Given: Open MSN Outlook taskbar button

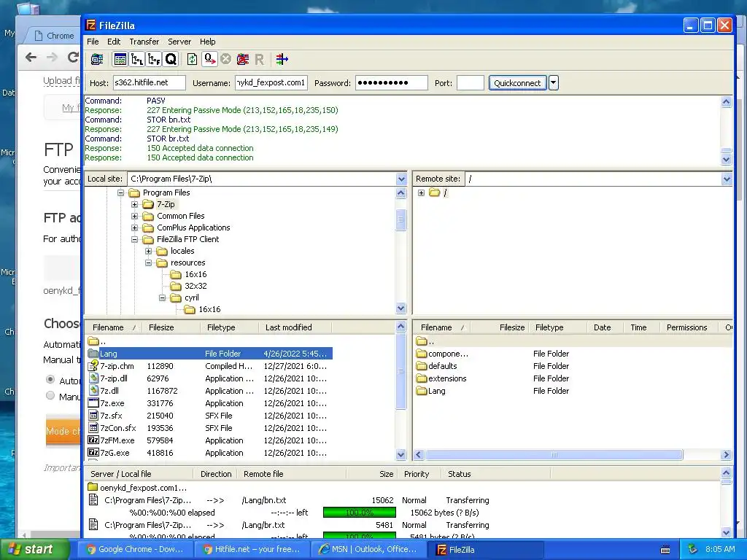Looking at the screenshot, I should point(368,550).
